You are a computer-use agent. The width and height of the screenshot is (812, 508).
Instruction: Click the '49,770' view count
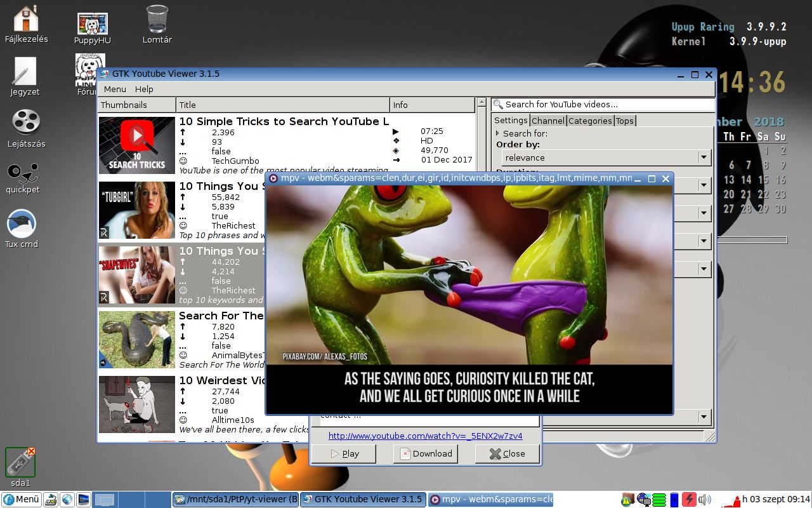tap(435, 150)
